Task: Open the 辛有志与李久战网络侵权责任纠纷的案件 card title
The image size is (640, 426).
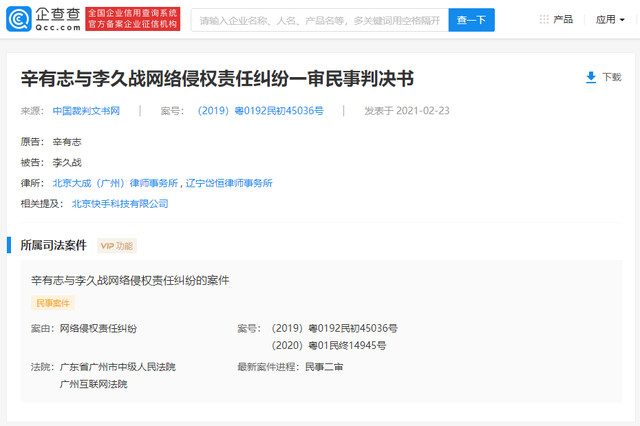Action: pyautogui.click(x=130, y=280)
